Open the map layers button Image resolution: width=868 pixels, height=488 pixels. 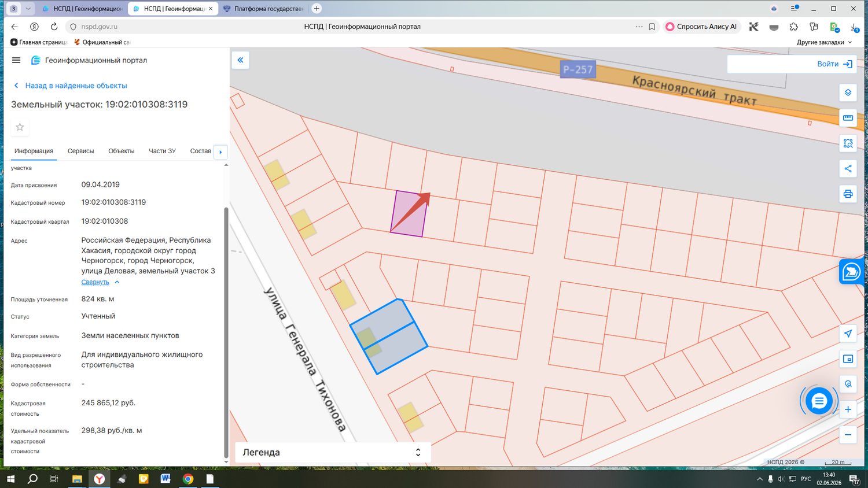(848, 93)
